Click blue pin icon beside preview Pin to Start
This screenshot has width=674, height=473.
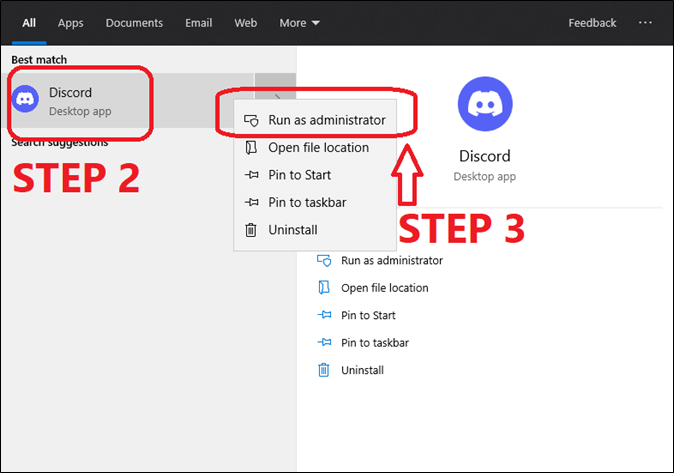click(x=325, y=315)
